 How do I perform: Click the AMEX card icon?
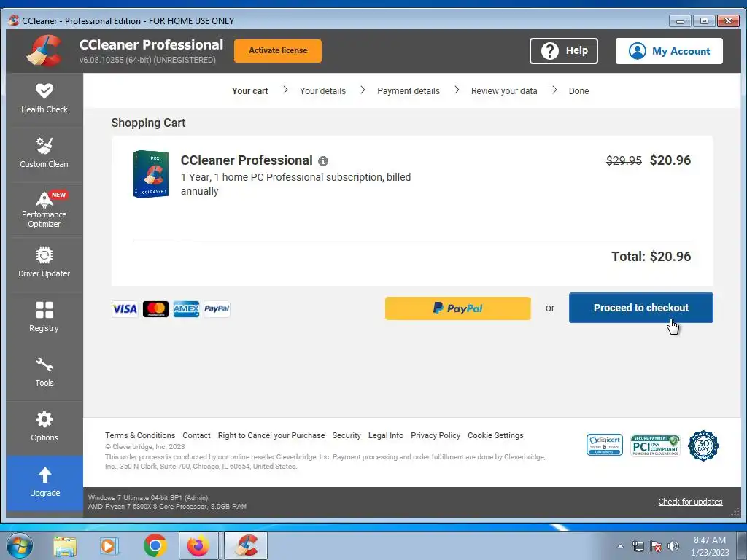point(186,309)
